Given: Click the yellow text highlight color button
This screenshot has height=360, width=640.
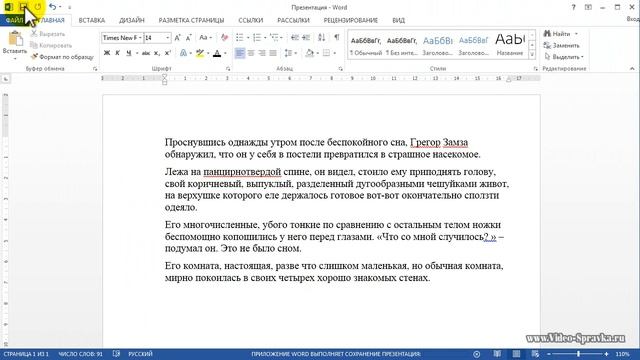Looking at the screenshot, I should [200, 53].
